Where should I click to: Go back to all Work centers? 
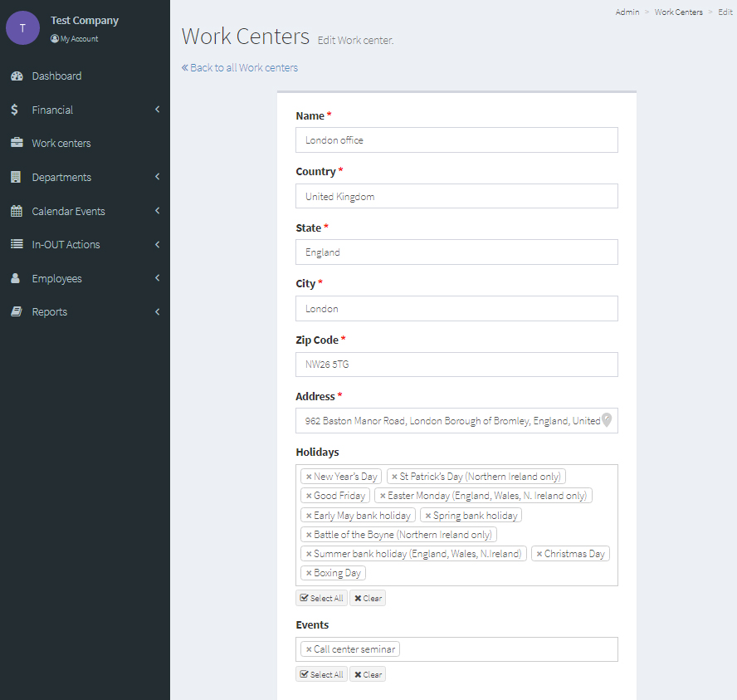tap(240, 68)
